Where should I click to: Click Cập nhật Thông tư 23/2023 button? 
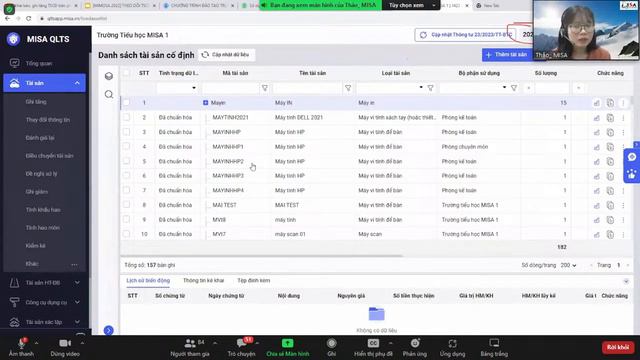(466, 35)
